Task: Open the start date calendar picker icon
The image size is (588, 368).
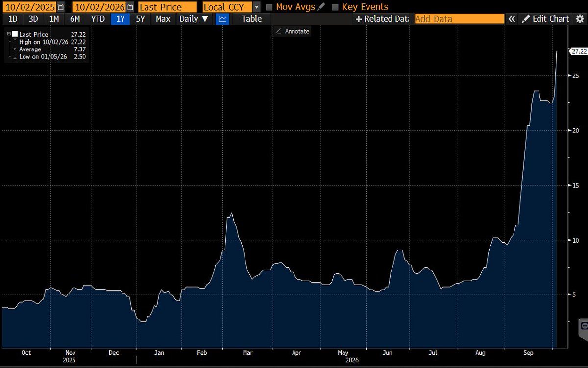Action: tap(60, 7)
